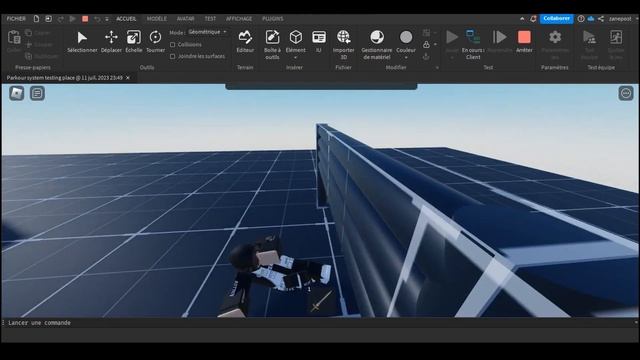The height and width of the screenshot is (360, 640).
Task: Open game Paramètres gear icon
Action: coord(555,37)
